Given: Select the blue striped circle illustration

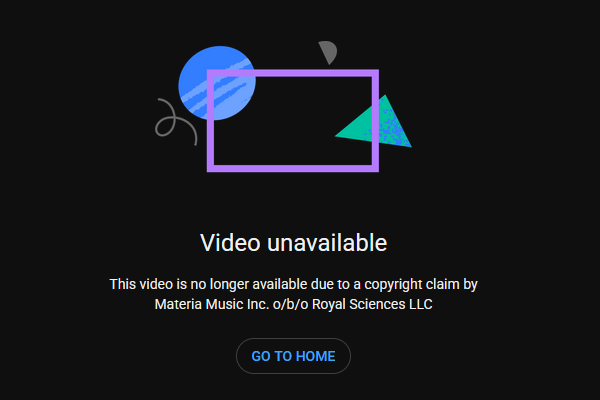Looking at the screenshot, I should click(217, 83).
